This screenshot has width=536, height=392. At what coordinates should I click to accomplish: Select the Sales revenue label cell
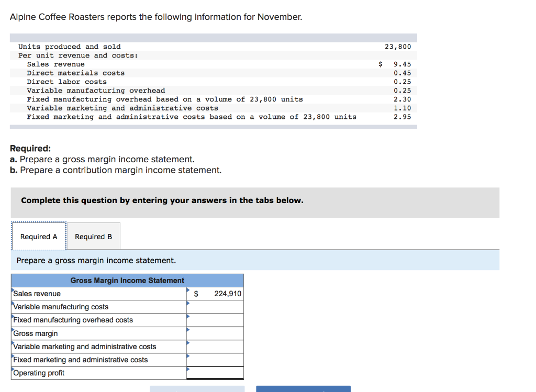(99, 294)
